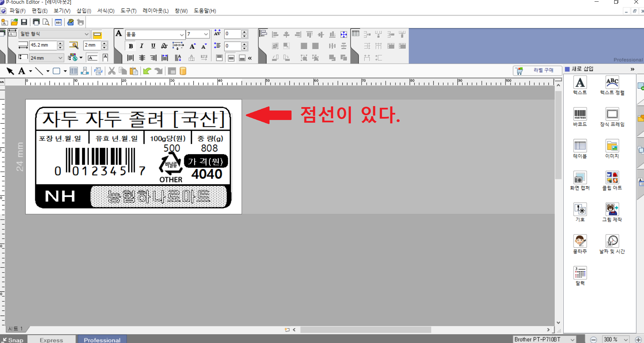Click the cut scissors icon

[112, 71]
